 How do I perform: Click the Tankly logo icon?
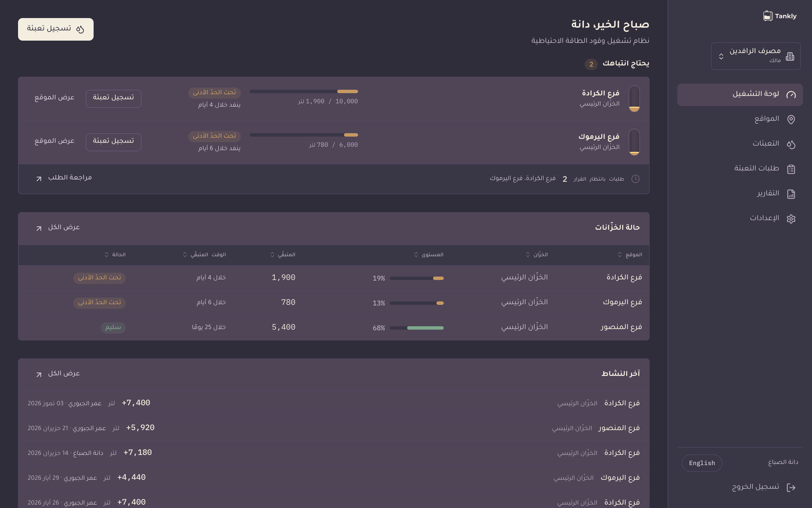[768, 16]
